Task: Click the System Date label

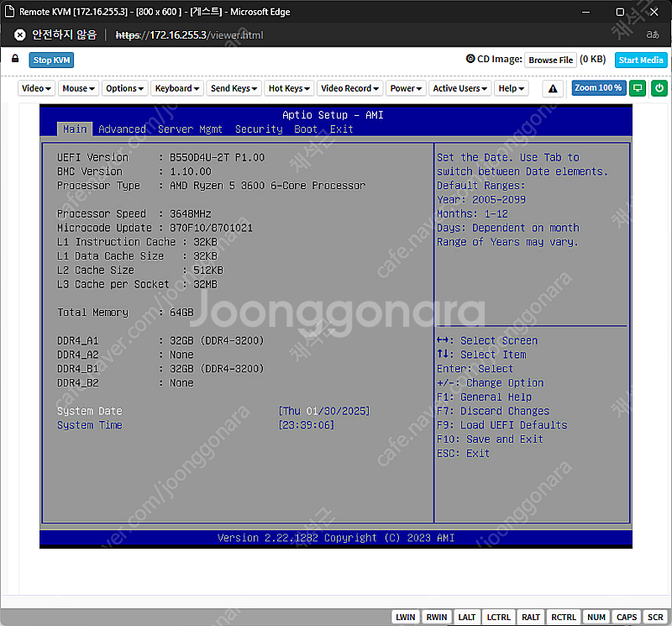Action: [x=90, y=411]
